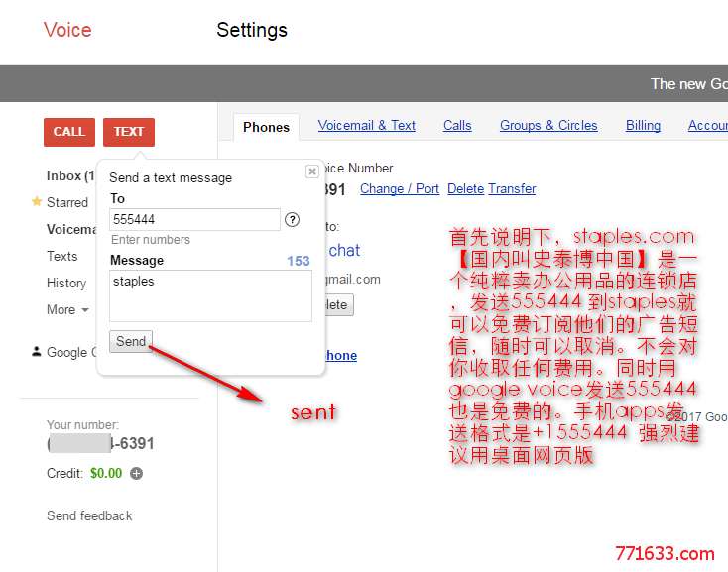Focus the To number field
Screen dimensions: 728x572
[194, 219]
